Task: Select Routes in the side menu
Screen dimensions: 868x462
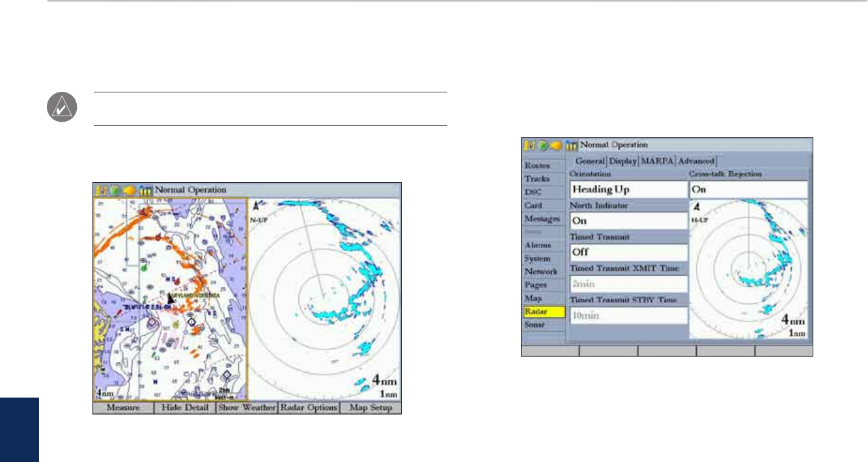Action: click(x=543, y=166)
